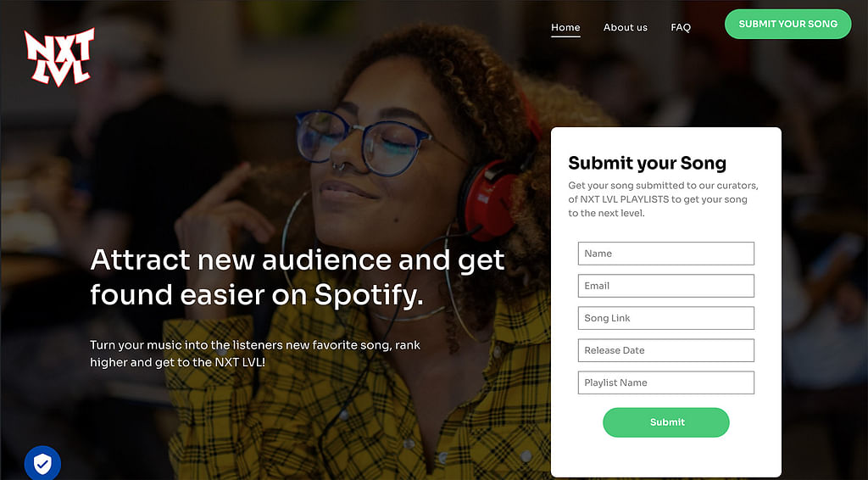Click the Turn your music subtitle text
The height and width of the screenshot is (480, 868).
tap(255, 354)
